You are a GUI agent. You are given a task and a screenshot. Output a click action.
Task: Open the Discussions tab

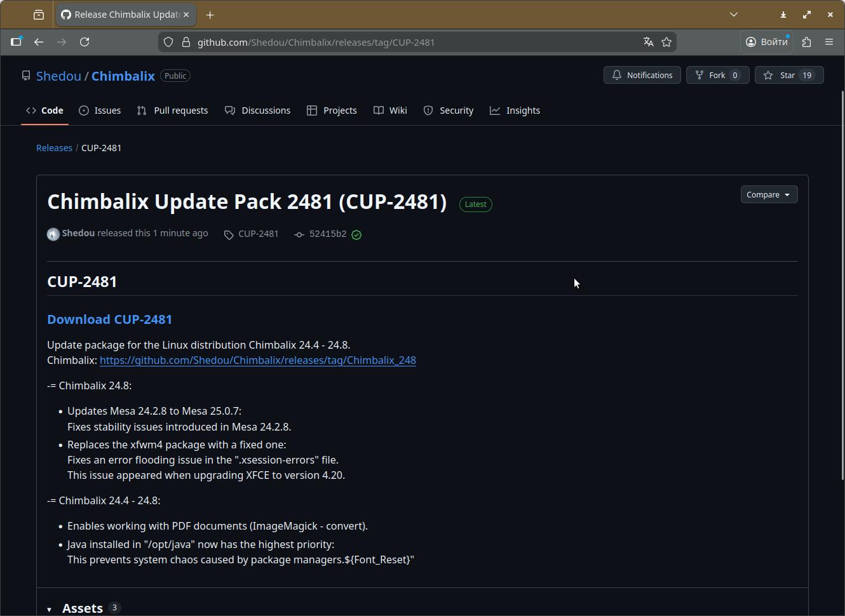pyautogui.click(x=257, y=110)
